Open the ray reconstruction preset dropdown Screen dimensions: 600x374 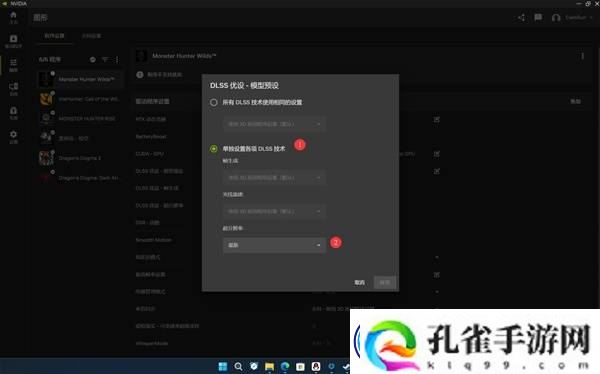coord(274,211)
